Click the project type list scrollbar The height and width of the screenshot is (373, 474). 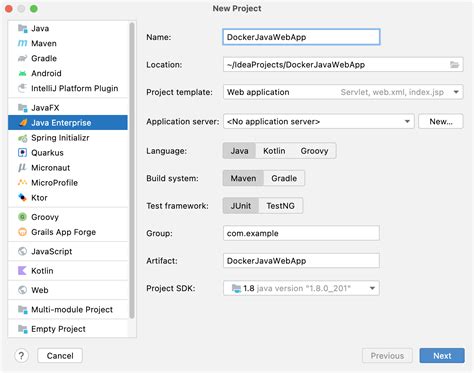[x=132, y=170]
